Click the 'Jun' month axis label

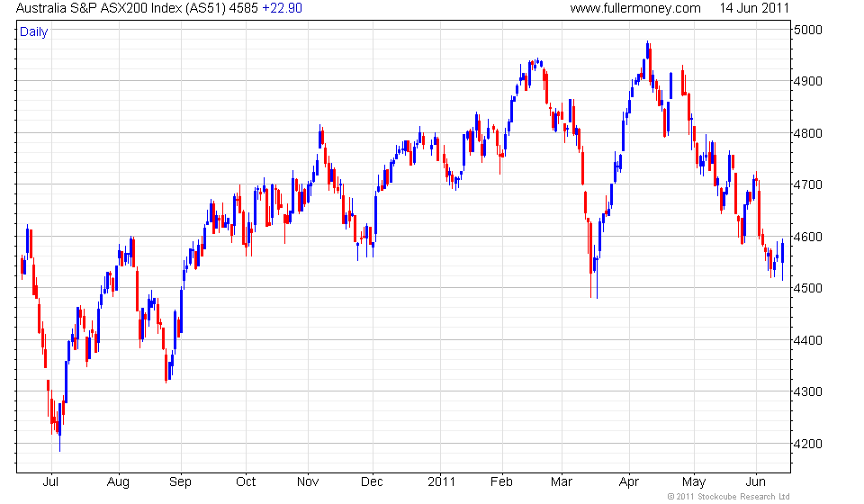coord(755,482)
